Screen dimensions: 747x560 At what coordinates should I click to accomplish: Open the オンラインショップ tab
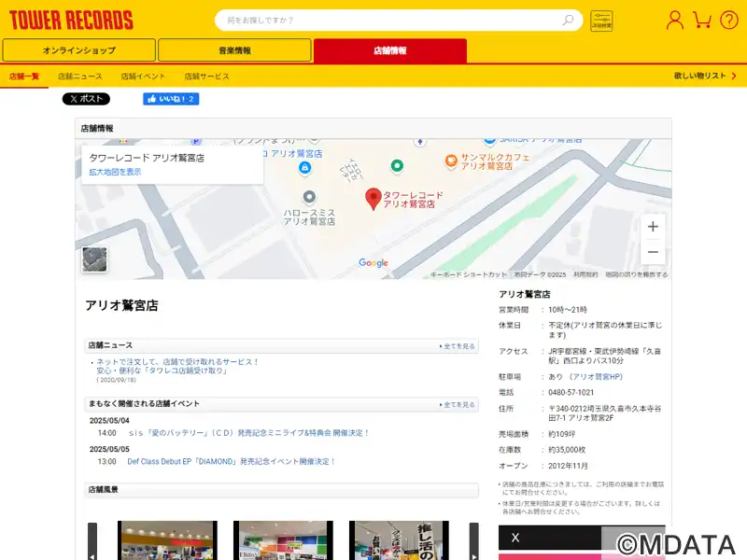[x=79, y=50]
